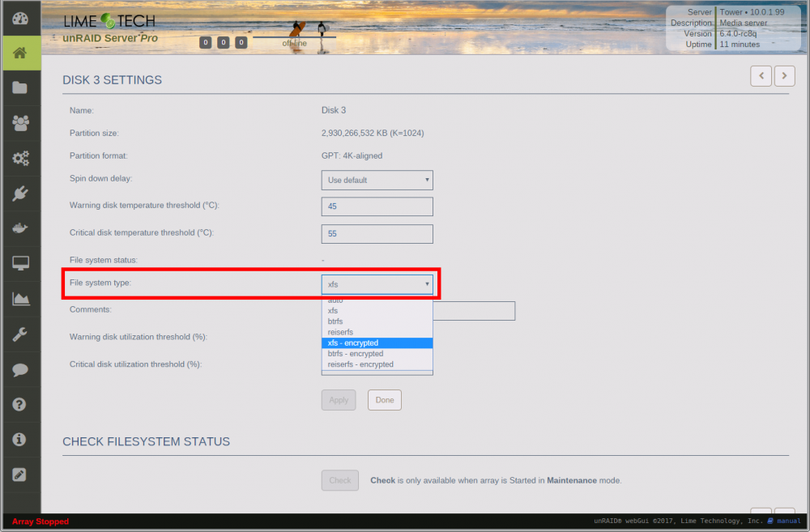Open Settings gears icon in sidebar
This screenshot has height=532, width=810.
pyautogui.click(x=20, y=158)
